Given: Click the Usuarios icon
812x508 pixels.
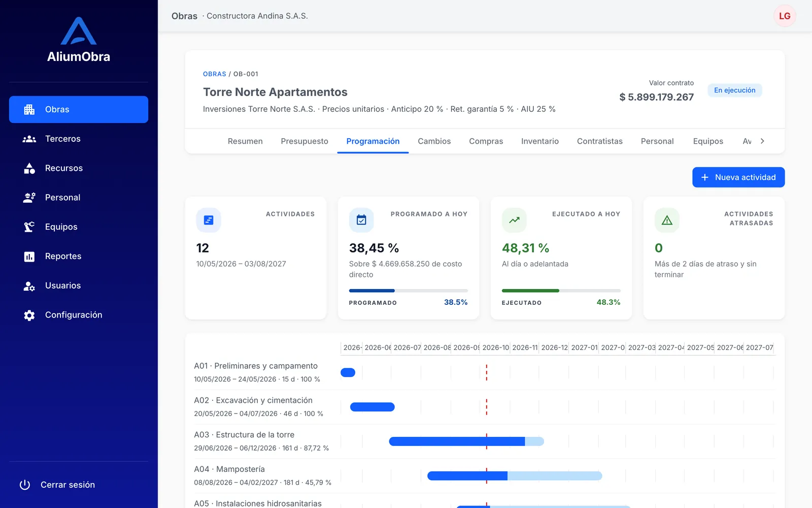Looking at the screenshot, I should (x=29, y=286).
